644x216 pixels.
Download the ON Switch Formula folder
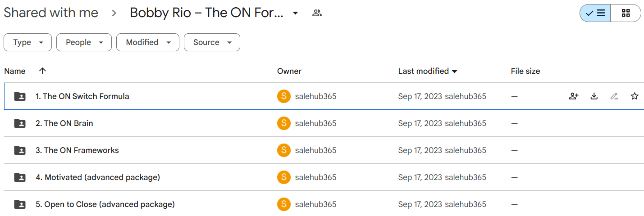pyautogui.click(x=594, y=96)
